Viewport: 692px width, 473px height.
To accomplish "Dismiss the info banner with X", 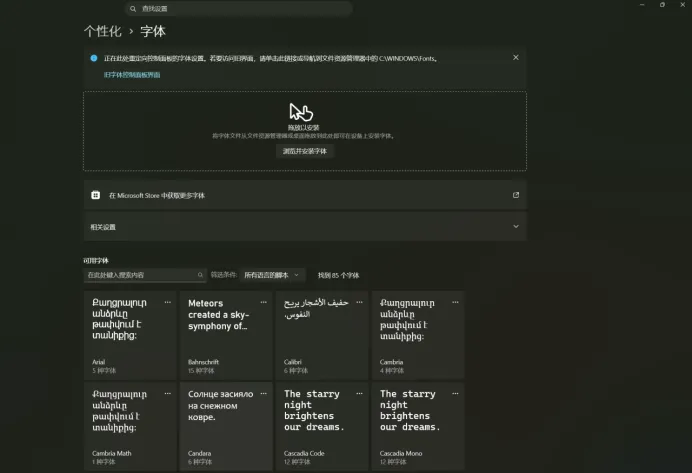I will tap(515, 58).
